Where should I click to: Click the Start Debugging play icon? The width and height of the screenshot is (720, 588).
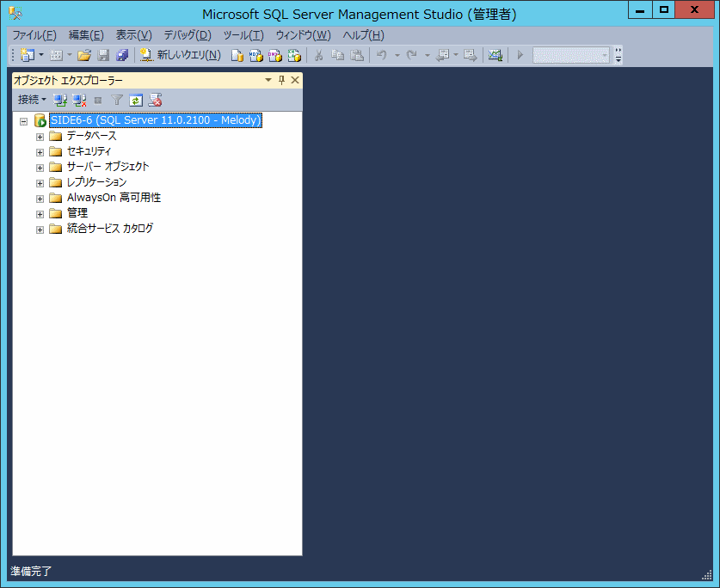coord(520,55)
